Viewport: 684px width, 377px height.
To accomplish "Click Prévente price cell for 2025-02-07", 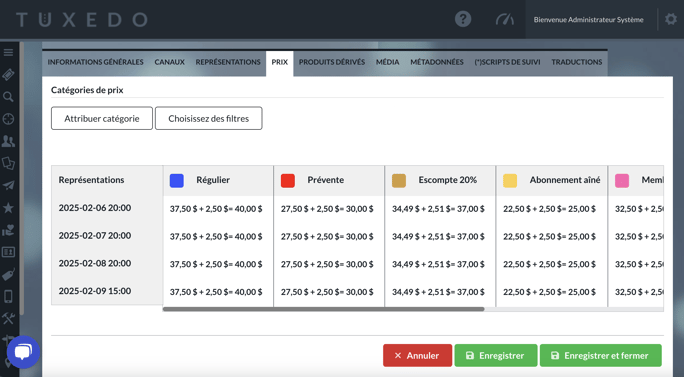I will 327,236.
